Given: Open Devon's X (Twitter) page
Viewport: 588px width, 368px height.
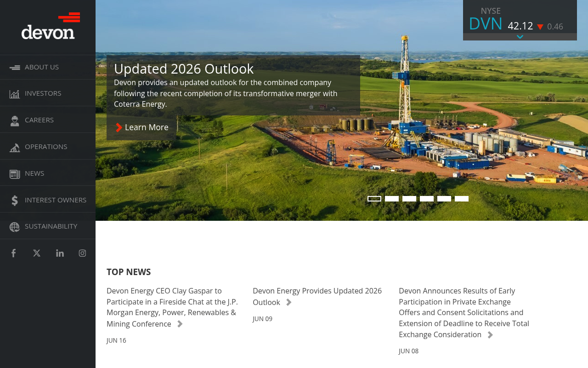Looking at the screenshot, I should click(x=37, y=253).
